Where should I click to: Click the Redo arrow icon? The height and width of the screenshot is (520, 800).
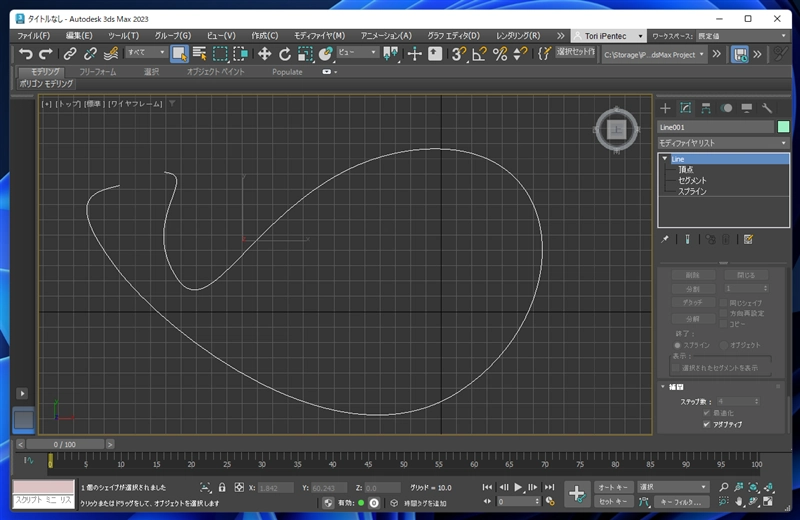point(46,54)
